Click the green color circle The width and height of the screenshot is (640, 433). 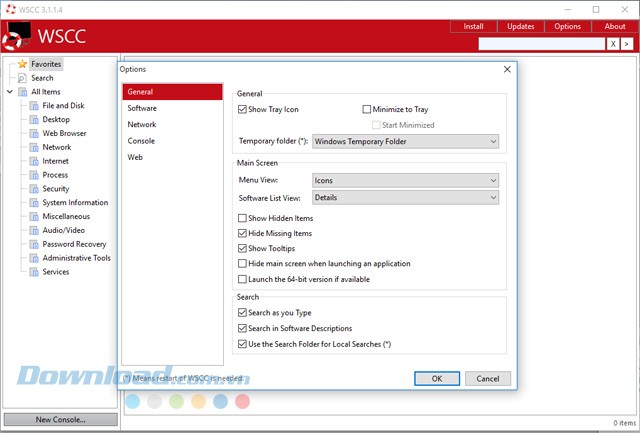[176, 401]
